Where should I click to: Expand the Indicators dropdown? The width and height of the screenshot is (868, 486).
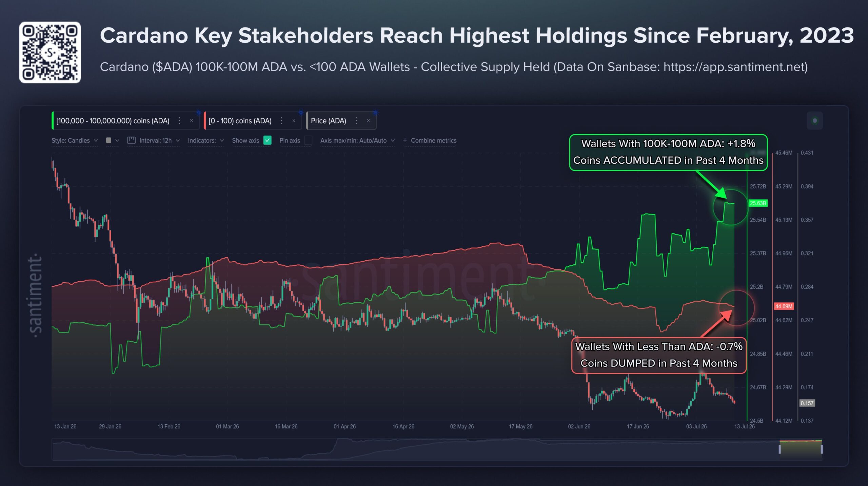206,140
